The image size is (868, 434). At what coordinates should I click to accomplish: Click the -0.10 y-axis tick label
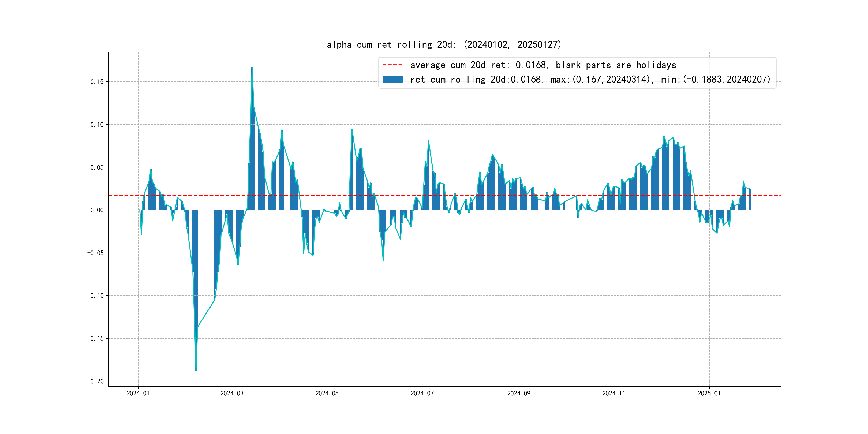click(95, 295)
